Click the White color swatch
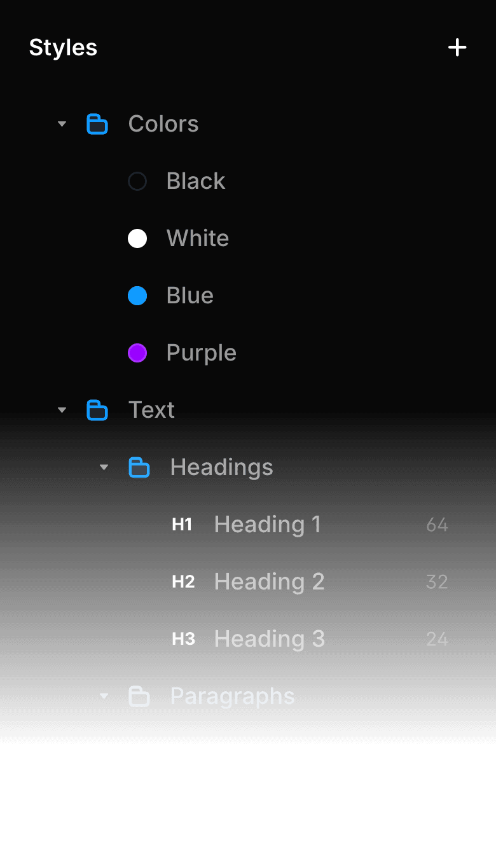496x868 pixels. (x=137, y=238)
